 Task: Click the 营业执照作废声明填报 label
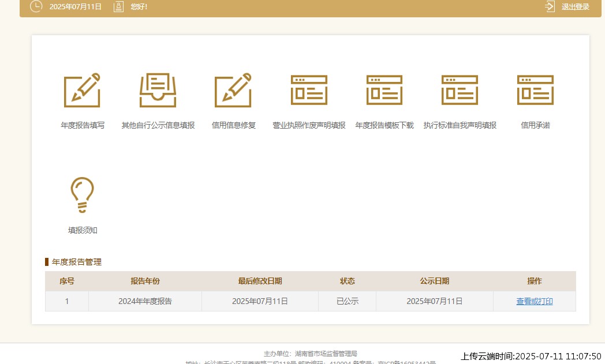coord(309,125)
